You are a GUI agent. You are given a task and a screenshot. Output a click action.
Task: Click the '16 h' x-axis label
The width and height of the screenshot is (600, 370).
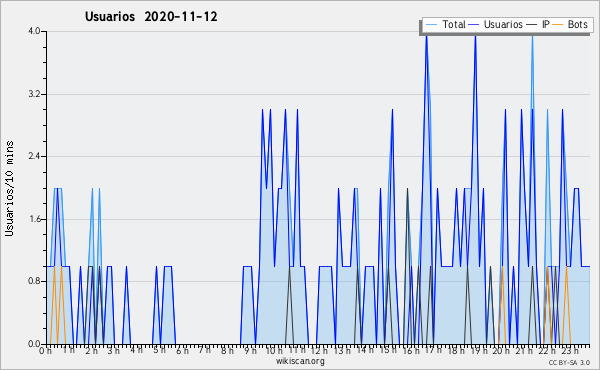coord(411,351)
